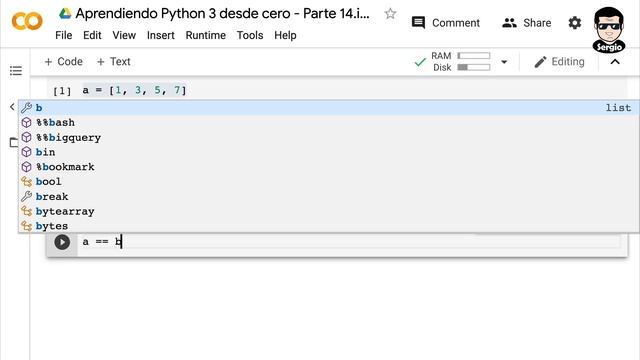Choose the bool autocomplete suggestion
The width and height of the screenshot is (640, 360).
[x=329, y=182]
